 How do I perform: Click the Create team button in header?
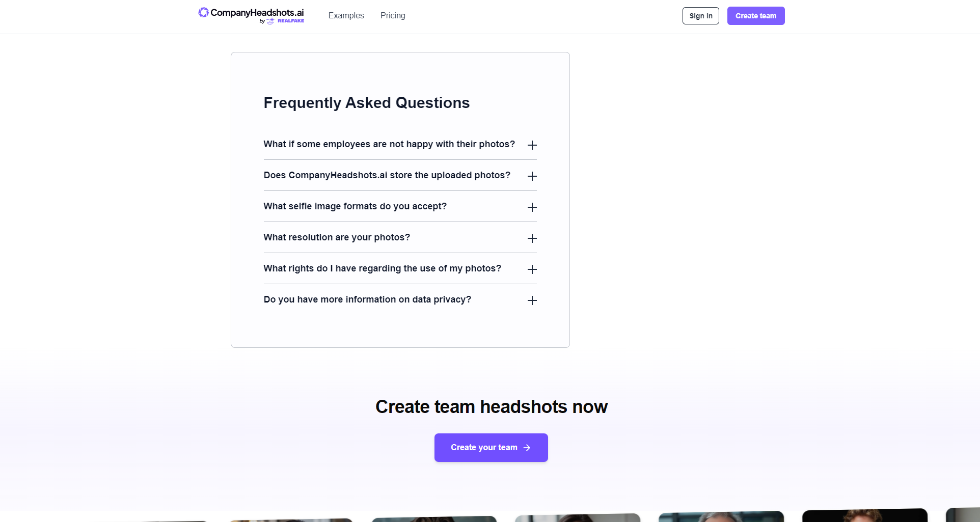pos(755,16)
